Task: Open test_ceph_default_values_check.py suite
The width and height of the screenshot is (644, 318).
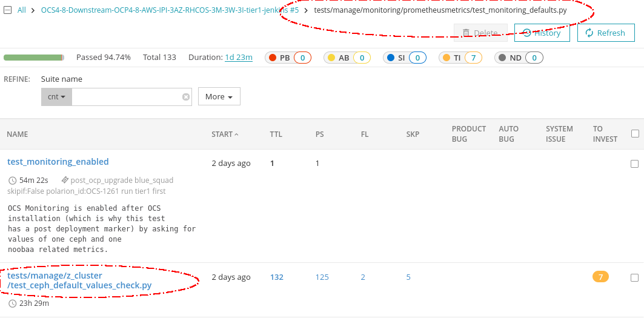Action: [80, 280]
